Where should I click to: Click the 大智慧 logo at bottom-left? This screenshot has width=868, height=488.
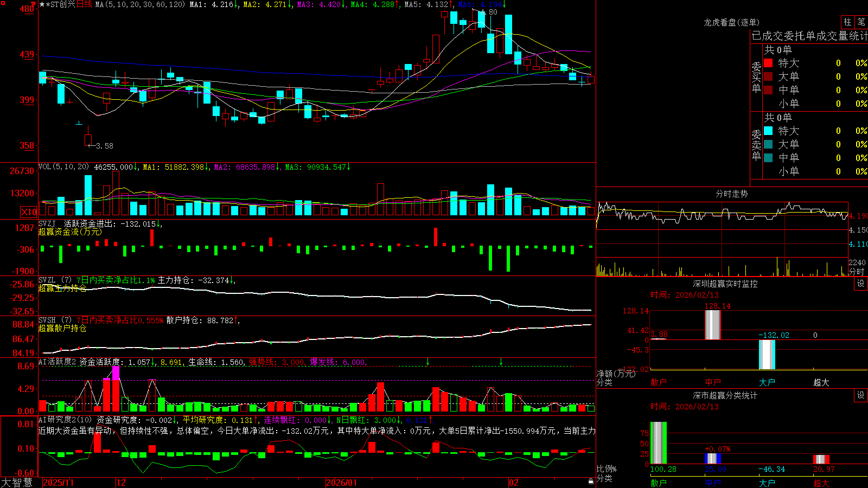tap(17, 483)
